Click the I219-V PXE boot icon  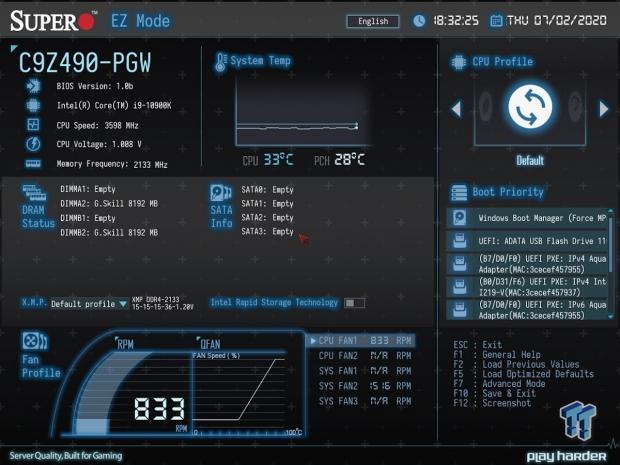[459, 287]
